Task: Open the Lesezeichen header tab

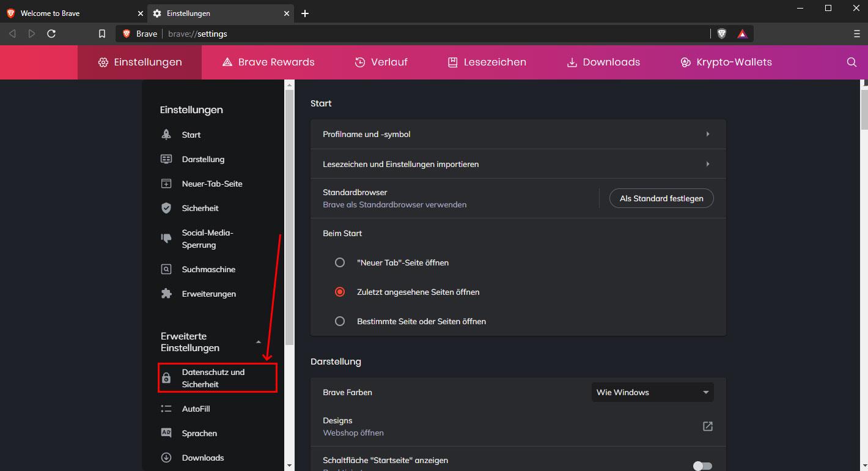Action: pyautogui.click(x=487, y=62)
